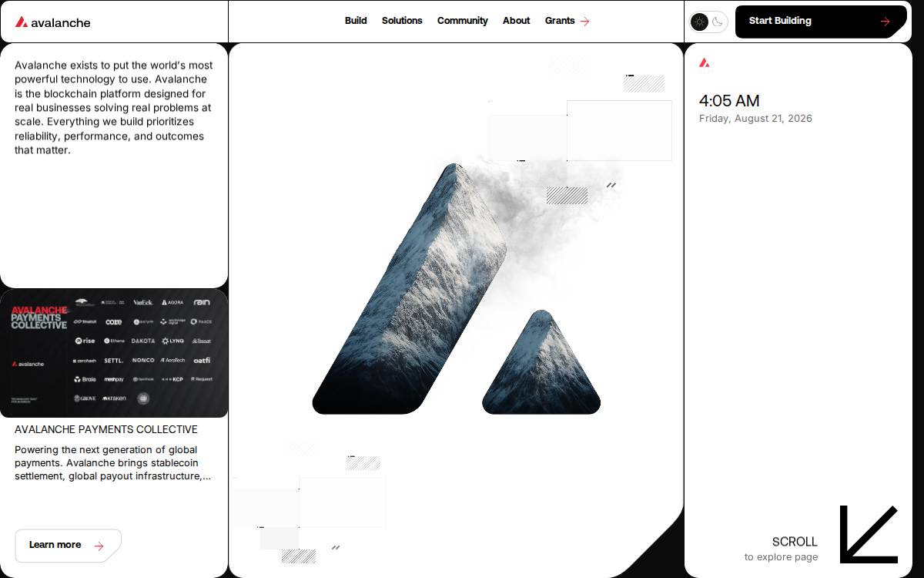Open the Solutions menu
The image size is (924, 578).
point(402,21)
